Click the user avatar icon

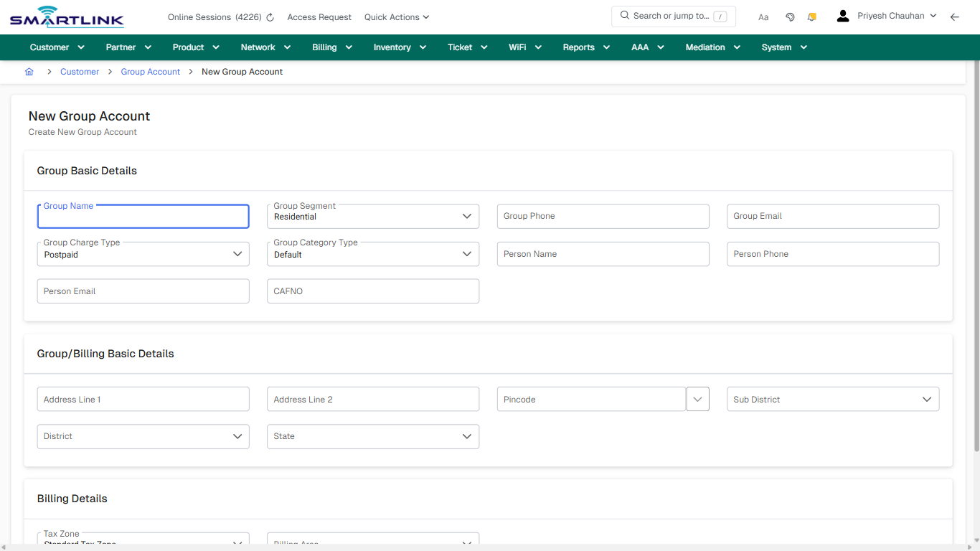tap(842, 15)
